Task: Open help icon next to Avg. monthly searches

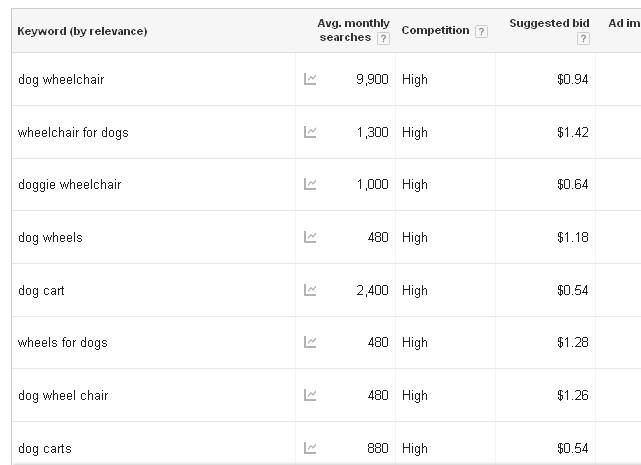Action: point(383,38)
